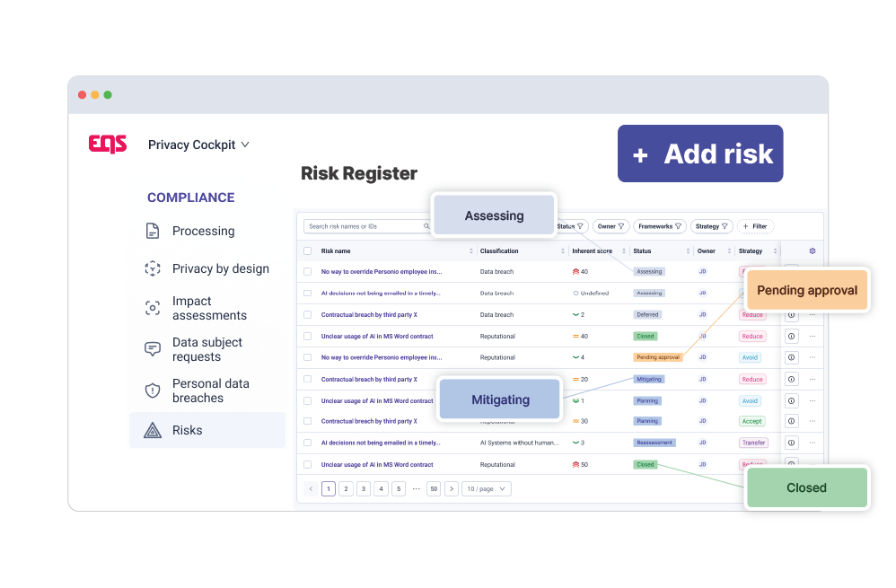896x588 pixels.
Task: Click the Risks triangle icon in sidebar
Action: [x=153, y=430]
